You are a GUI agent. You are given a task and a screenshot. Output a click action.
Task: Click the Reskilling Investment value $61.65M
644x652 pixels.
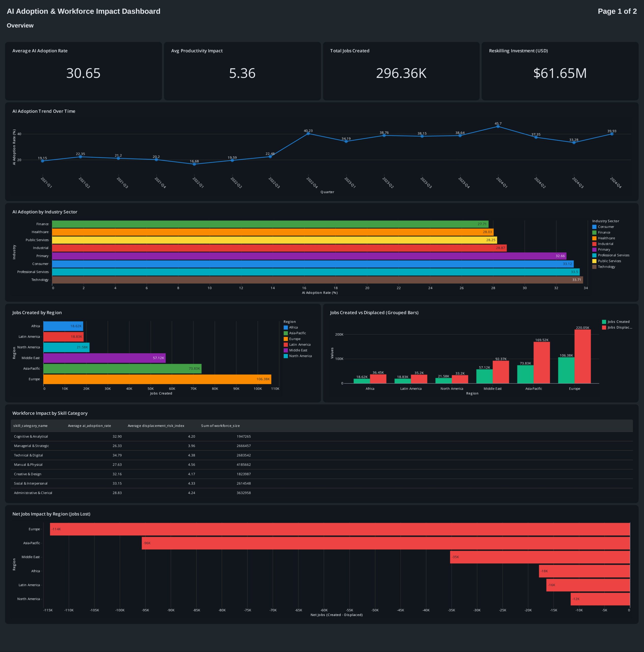(560, 73)
